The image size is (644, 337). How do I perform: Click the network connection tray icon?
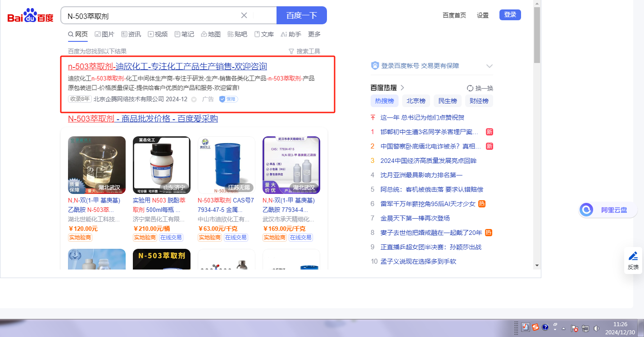coord(585,328)
